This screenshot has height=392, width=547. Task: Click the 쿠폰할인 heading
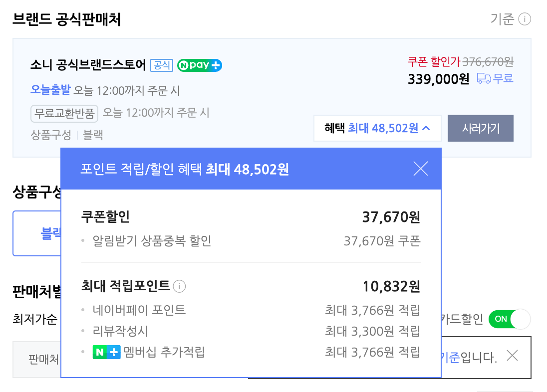(x=105, y=216)
